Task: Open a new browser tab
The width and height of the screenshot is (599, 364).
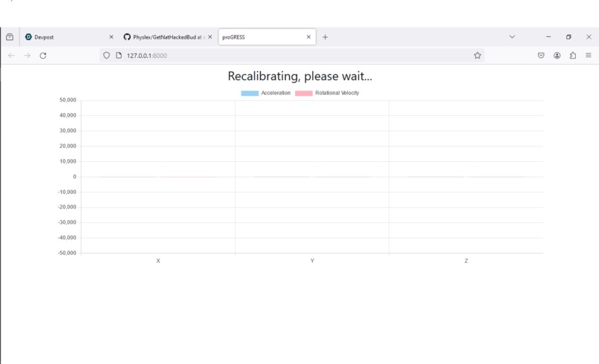Action: [325, 37]
